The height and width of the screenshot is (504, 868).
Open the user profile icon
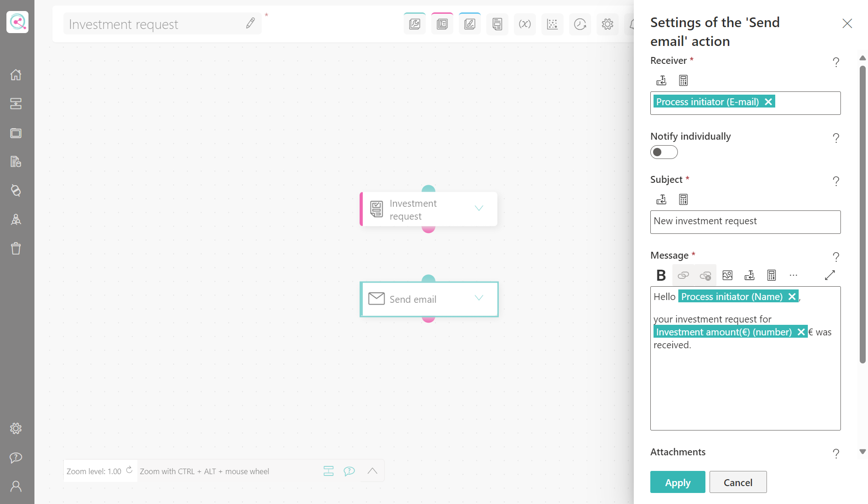point(16,487)
